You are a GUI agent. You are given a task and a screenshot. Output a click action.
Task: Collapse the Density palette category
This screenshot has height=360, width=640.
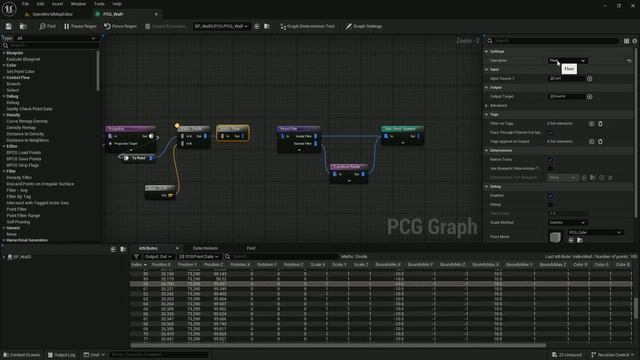[x=4, y=115]
